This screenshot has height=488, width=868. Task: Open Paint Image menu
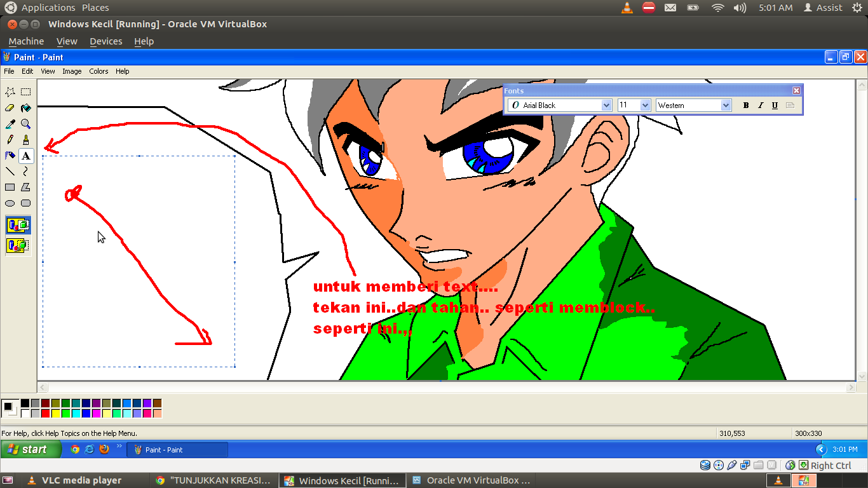[x=72, y=71]
